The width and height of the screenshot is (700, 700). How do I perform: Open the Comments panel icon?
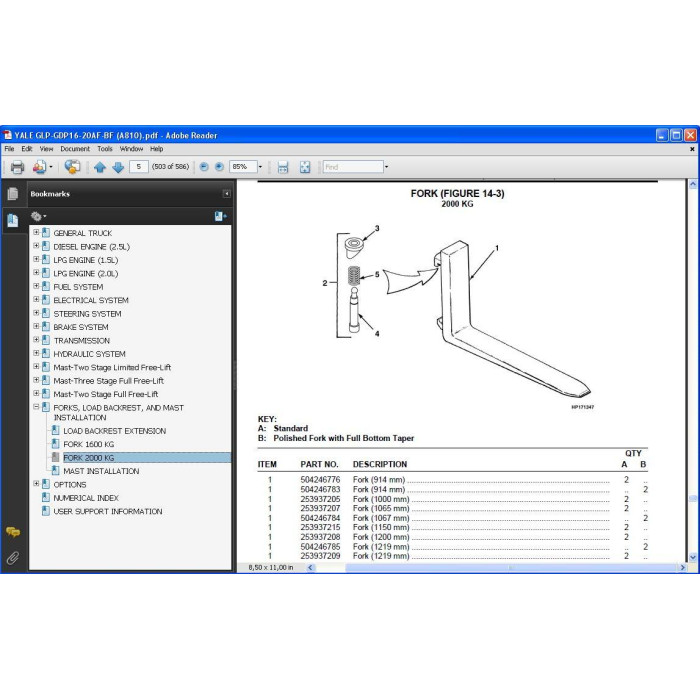(13, 532)
